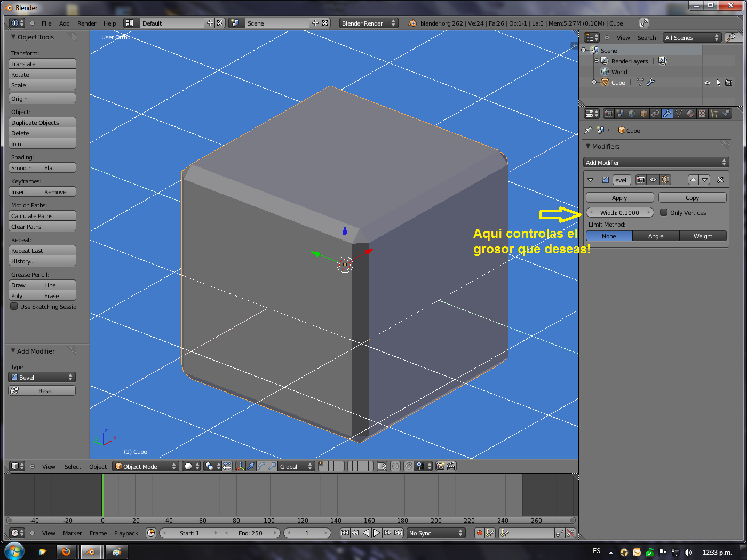
Task: Toggle snap during transform magnet button
Action: point(409,466)
